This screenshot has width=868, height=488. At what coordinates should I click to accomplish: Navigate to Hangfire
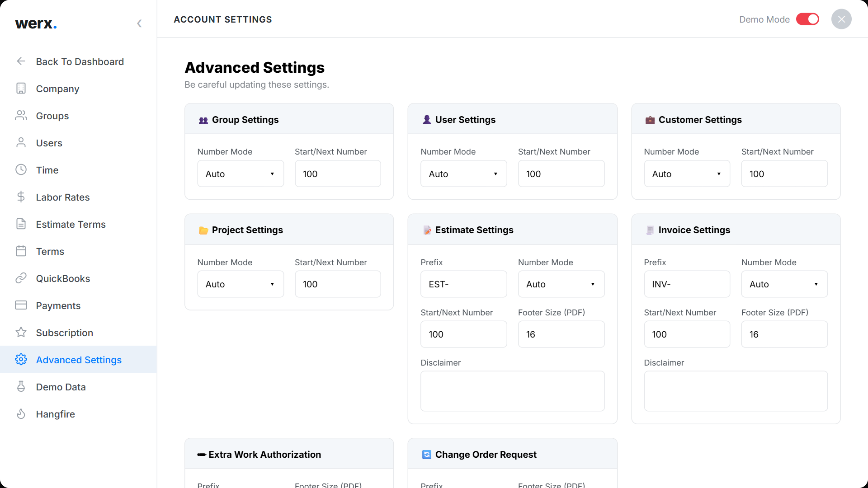(x=56, y=414)
